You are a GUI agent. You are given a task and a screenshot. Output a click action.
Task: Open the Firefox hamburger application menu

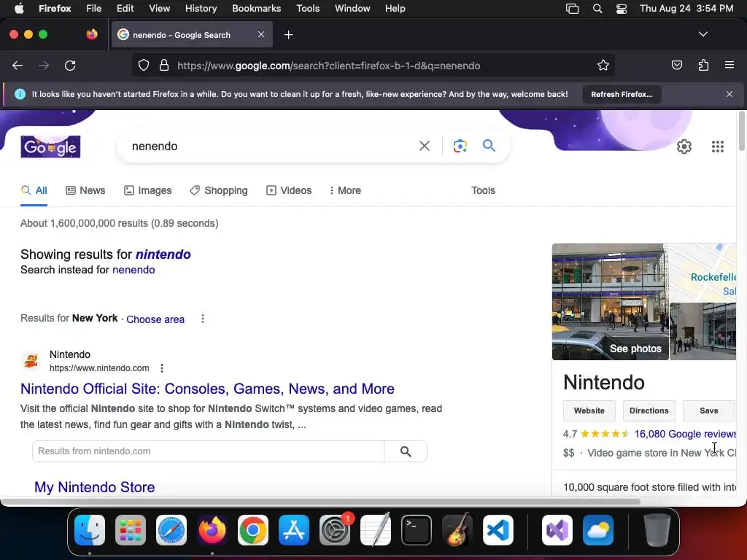coord(729,65)
